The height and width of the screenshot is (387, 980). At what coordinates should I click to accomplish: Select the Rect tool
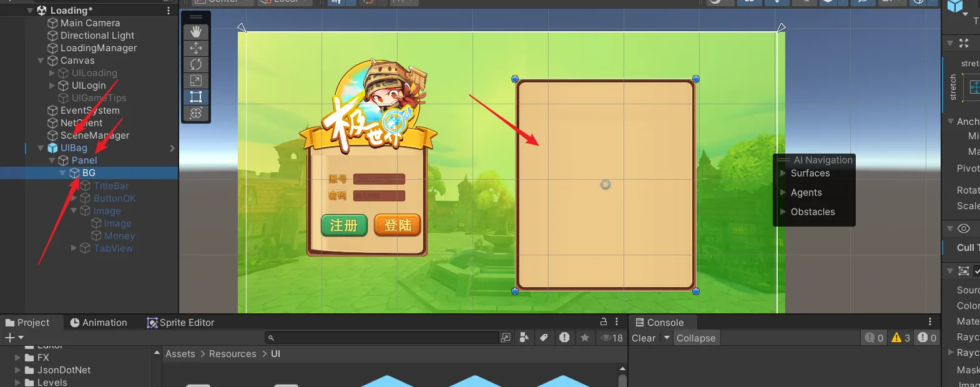tap(196, 97)
